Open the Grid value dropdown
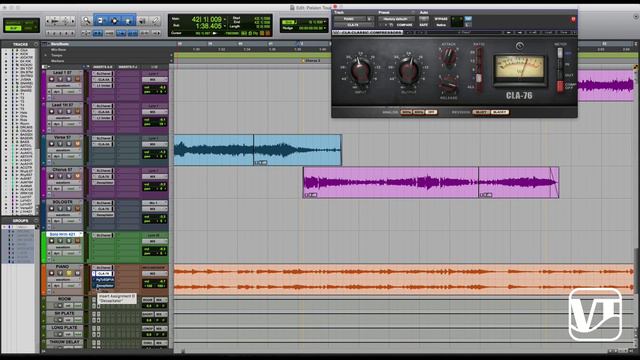This screenshot has width=640, height=360. (x=324, y=22)
